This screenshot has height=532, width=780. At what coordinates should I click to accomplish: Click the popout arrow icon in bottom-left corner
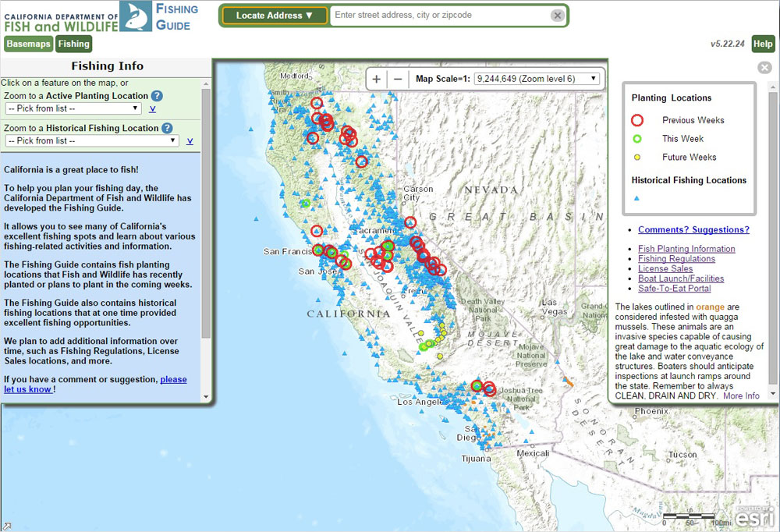[x=7, y=526]
